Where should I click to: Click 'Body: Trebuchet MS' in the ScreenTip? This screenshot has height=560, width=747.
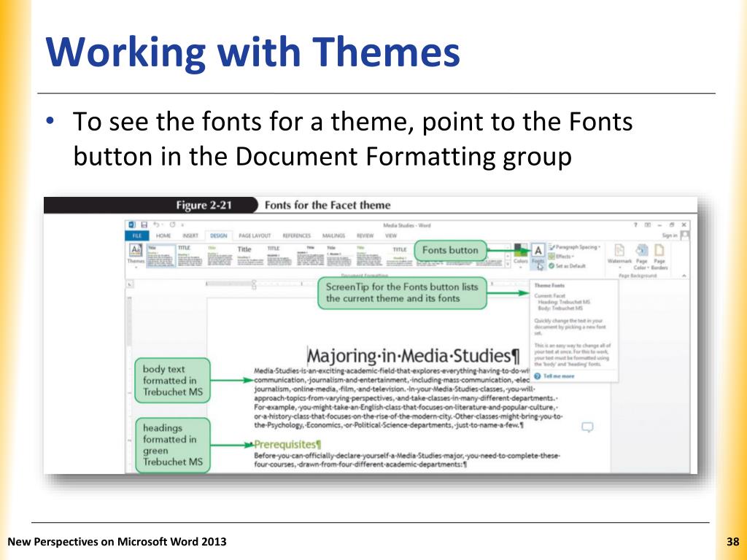click(560, 308)
